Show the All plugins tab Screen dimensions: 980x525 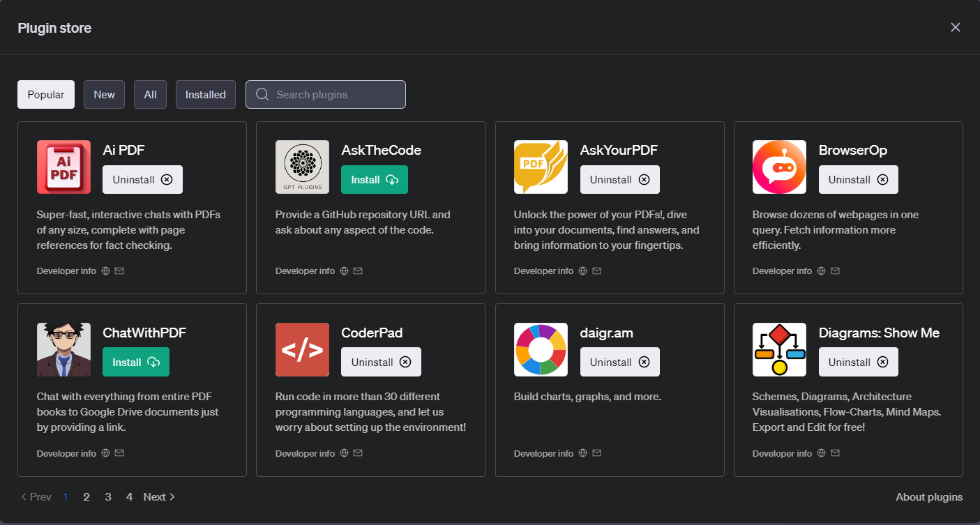pyautogui.click(x=150, y=95)
